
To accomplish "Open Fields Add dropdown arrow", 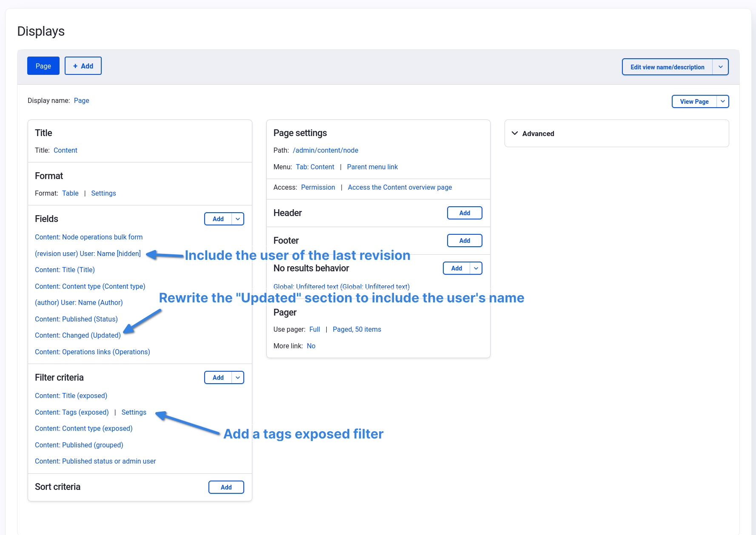I will (x=238, y=219).
